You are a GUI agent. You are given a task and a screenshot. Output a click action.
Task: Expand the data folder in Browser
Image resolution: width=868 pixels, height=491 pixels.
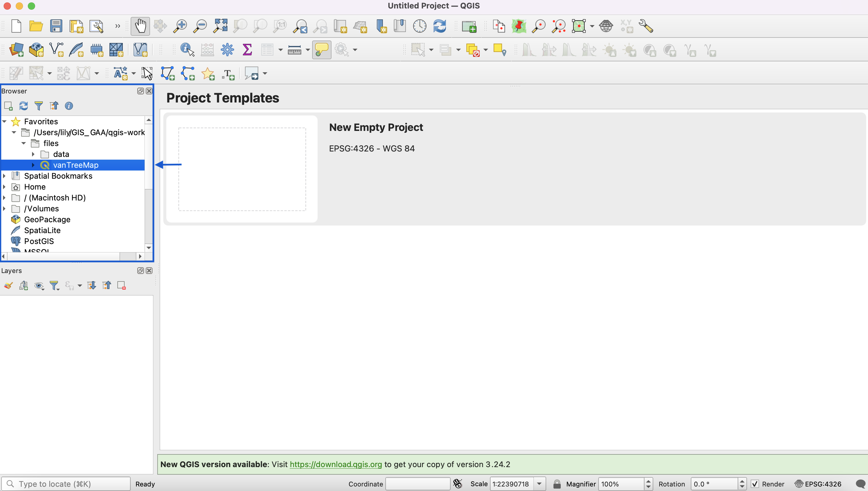(x=33, y=154)
